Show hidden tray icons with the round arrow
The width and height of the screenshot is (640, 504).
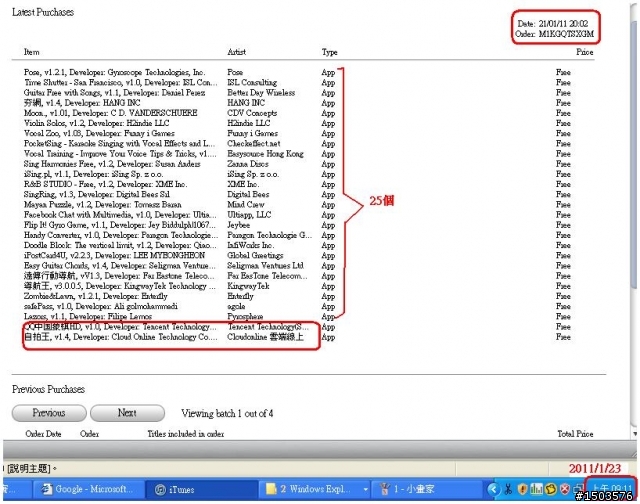pyautogui.click(x=493, y=489)
